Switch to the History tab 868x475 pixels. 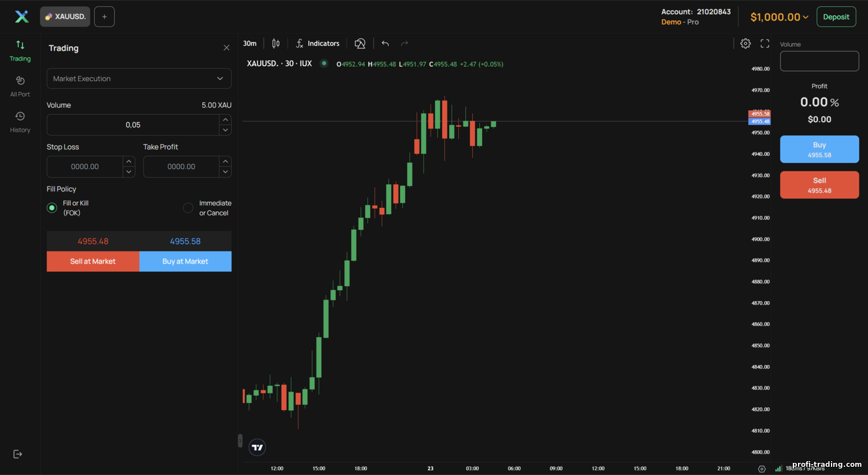click(x=20, y=122)
